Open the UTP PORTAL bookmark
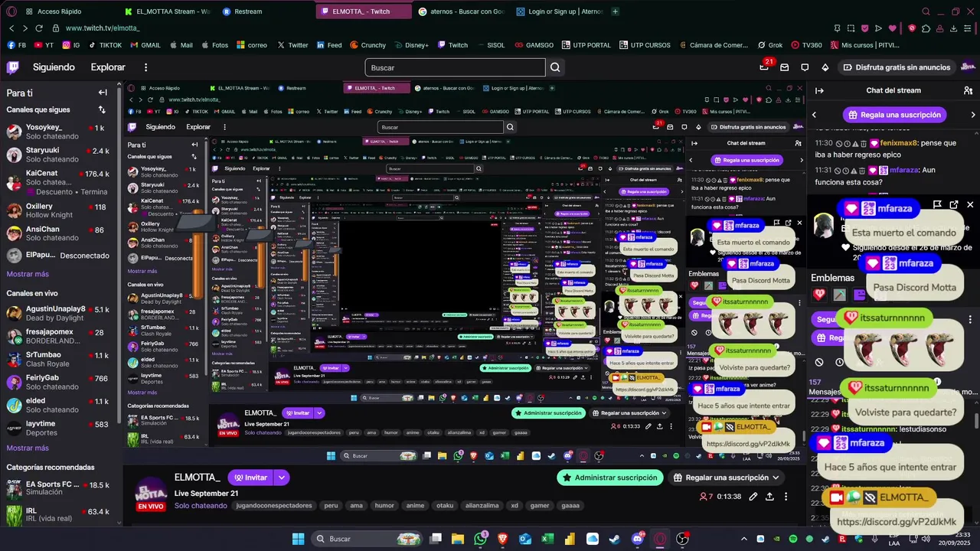The width and height of the screenshot is (980, 551). (x=586, y=45)
